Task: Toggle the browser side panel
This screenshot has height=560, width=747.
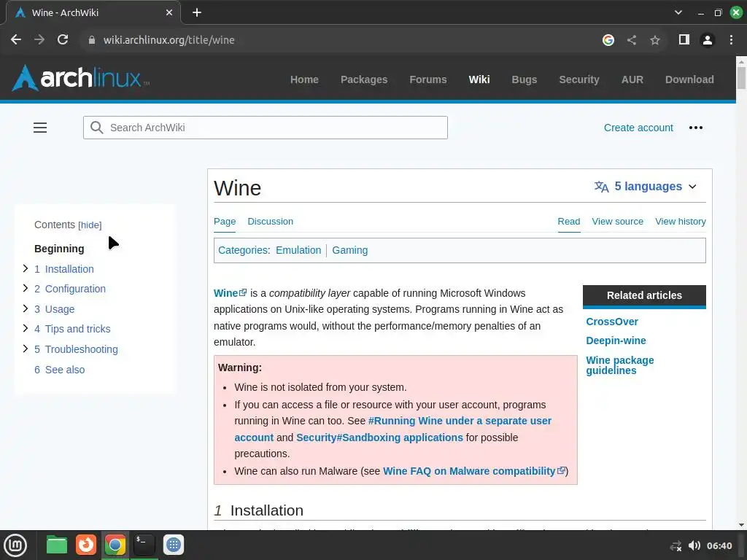Action: (x=684, y=40)
